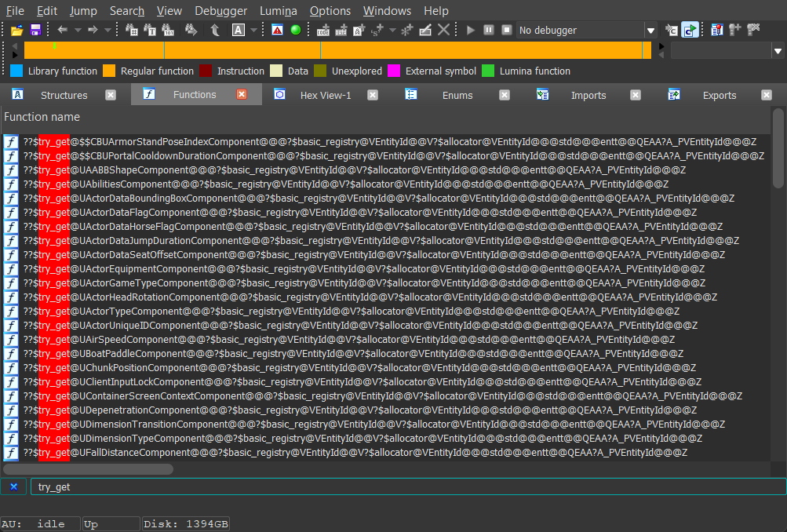787x532 pixels.
Task: Click the dark red Instruction legend swatch
Action: click(206, 71)
